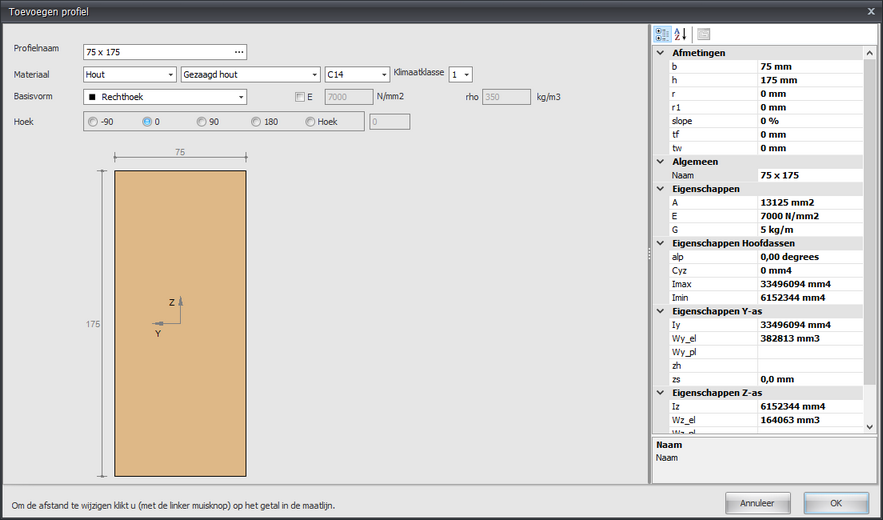
Task: Click the Annuleer button
Action: 757,503
